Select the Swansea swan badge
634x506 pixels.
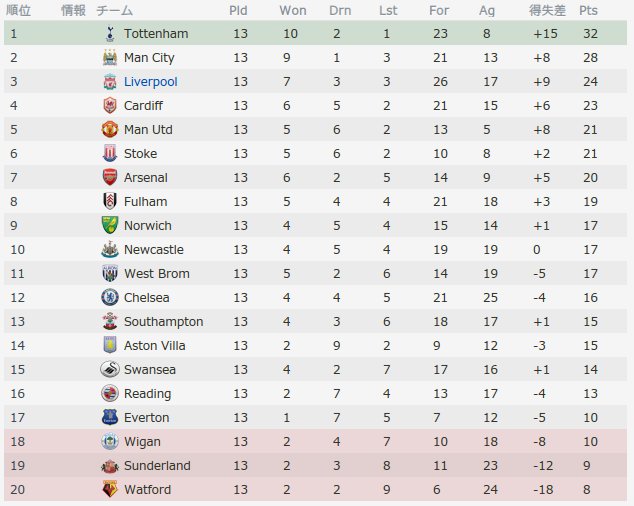(x=110, y=370)
